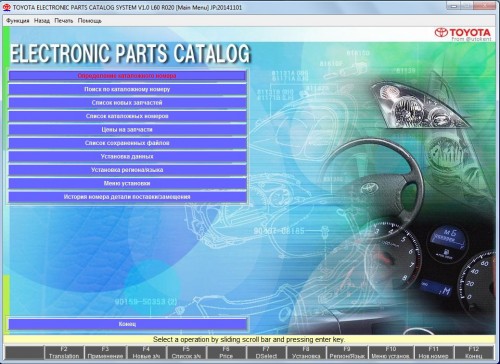This screenshot has width=500, height=364.
Task: Click the F12 Конец key button
Action: click(474, 353)
